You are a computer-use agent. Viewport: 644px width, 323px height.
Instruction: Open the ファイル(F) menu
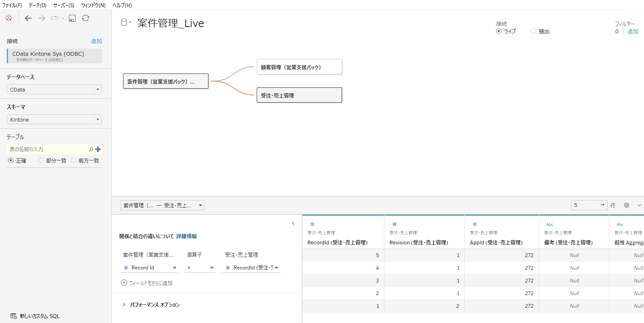(12, 5)
